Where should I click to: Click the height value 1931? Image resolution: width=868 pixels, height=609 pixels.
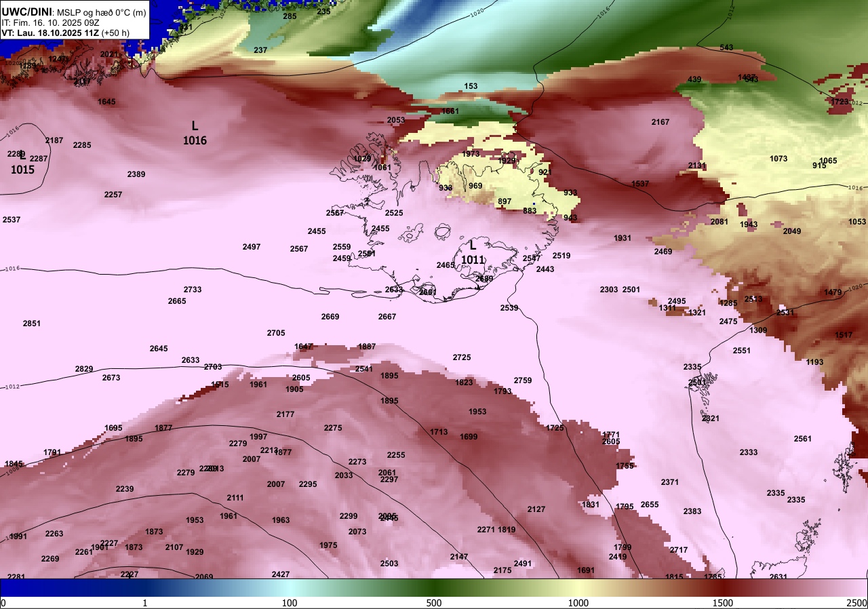623,238
